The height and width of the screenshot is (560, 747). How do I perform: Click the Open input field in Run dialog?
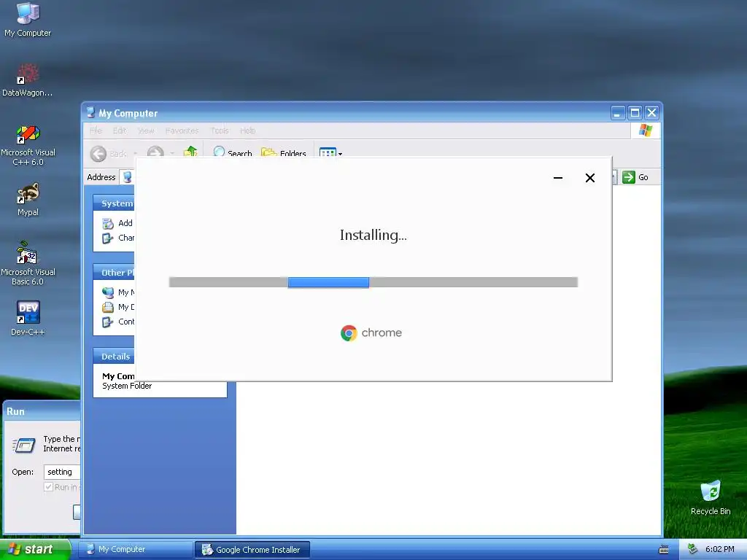pyautogui.click(x=62, y=472)
